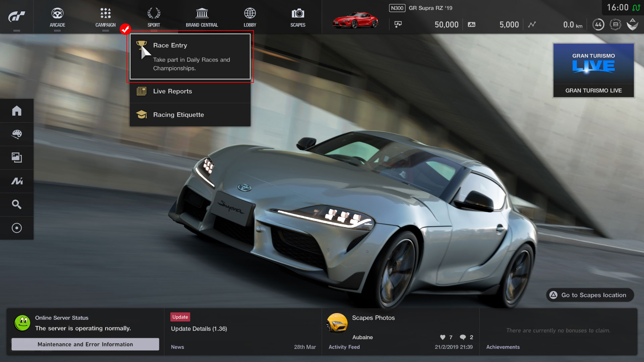Screen dimensions: 644x362
Task: Click the red GR Supra garage car
Action: click(355, 20)
